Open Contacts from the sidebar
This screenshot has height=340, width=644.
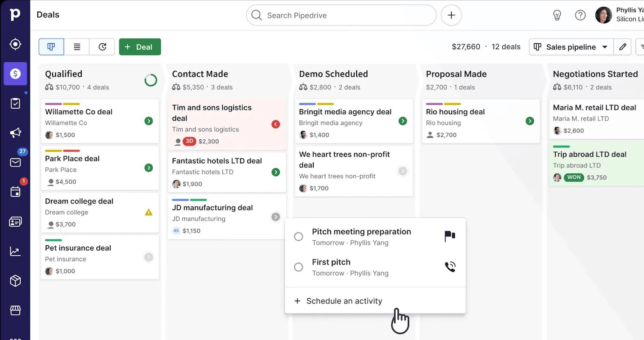[15, 222]
